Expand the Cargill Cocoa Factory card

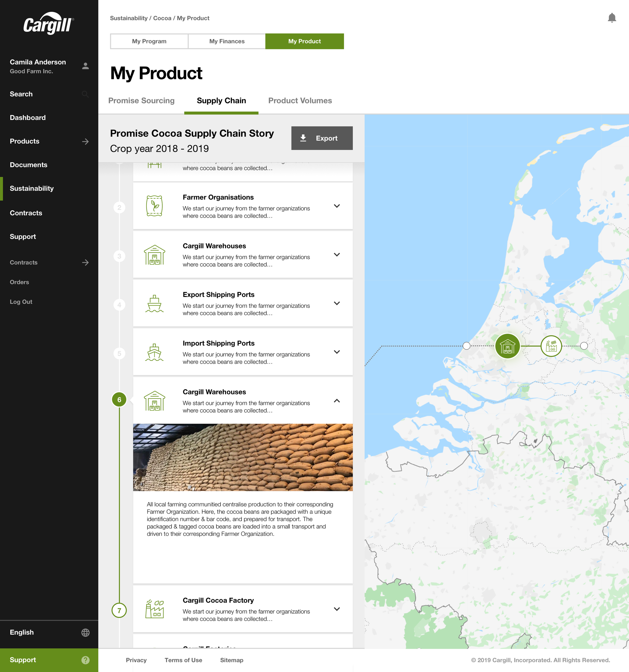tap(337, 609)
